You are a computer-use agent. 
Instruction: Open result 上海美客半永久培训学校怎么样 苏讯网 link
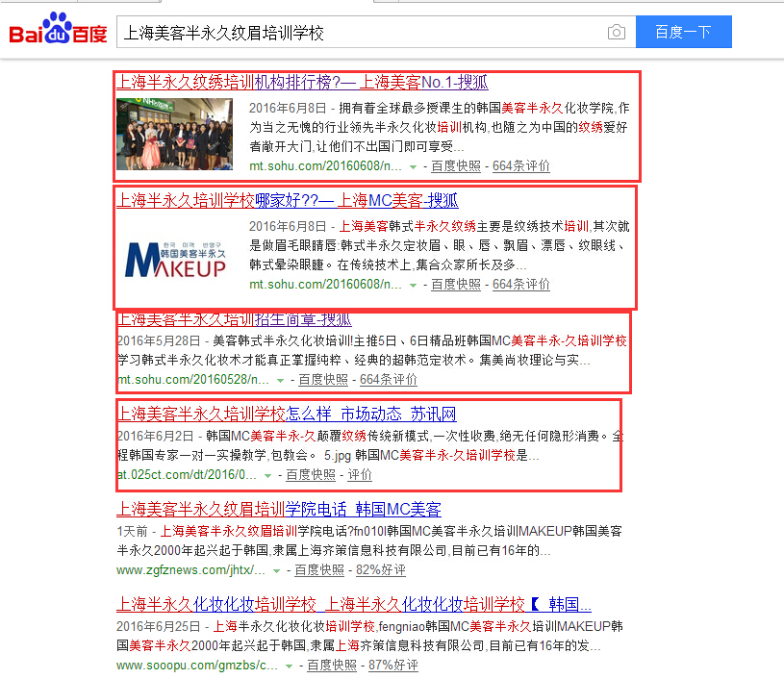click(x=287, y=414)
